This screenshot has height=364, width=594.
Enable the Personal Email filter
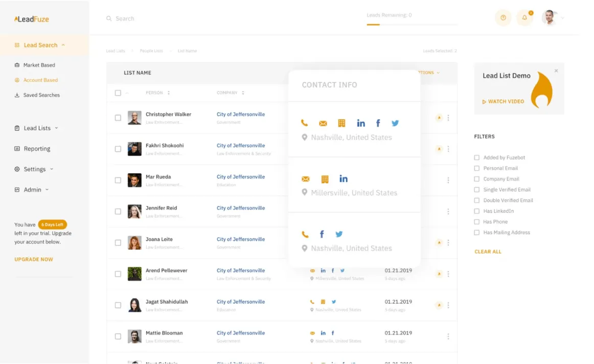(476, 168)
